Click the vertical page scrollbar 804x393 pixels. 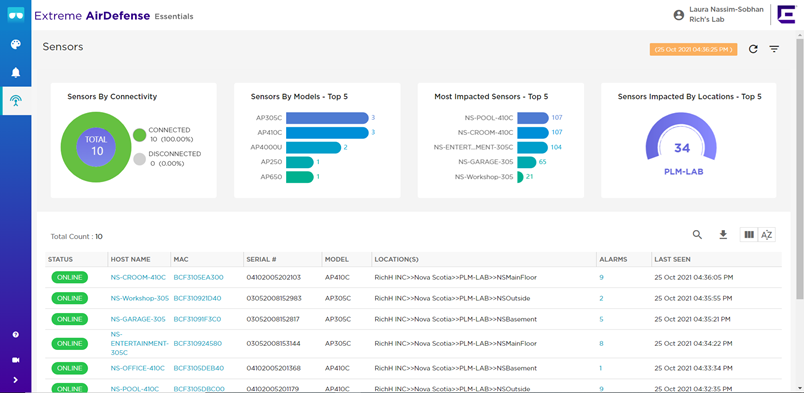point(800,169)
